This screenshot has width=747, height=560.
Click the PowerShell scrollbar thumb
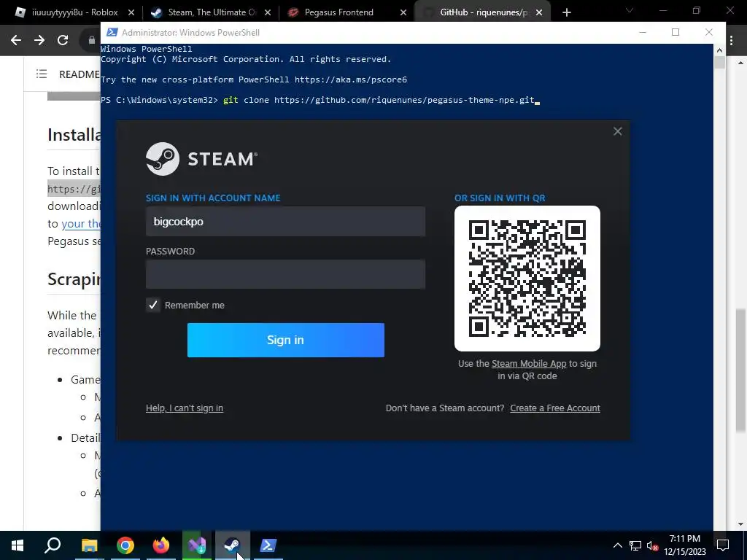point(719,62)
